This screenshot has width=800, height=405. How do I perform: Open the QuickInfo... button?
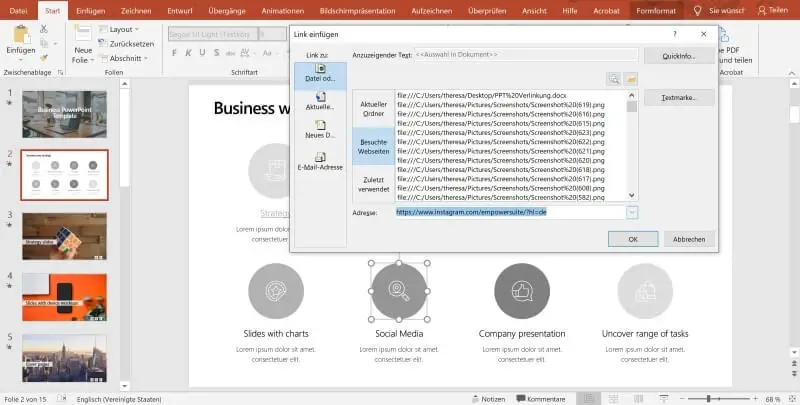(x=678, y=56)
